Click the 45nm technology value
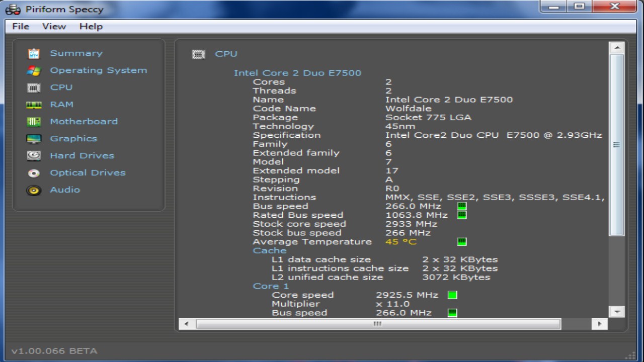This screenshot has height=362, width=644. pyautogui.click(x=400, y=126)
